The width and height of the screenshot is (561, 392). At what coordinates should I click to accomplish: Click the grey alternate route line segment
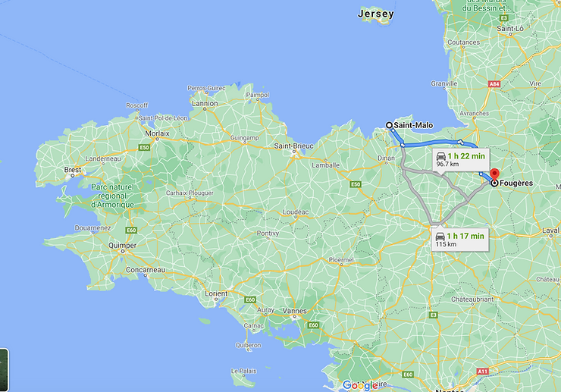[418, 199]
